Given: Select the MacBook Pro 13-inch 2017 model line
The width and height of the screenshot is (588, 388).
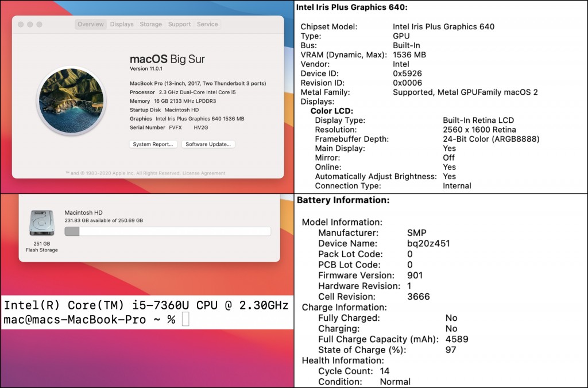Looking at the screenshot, I should tap(198, 84).
